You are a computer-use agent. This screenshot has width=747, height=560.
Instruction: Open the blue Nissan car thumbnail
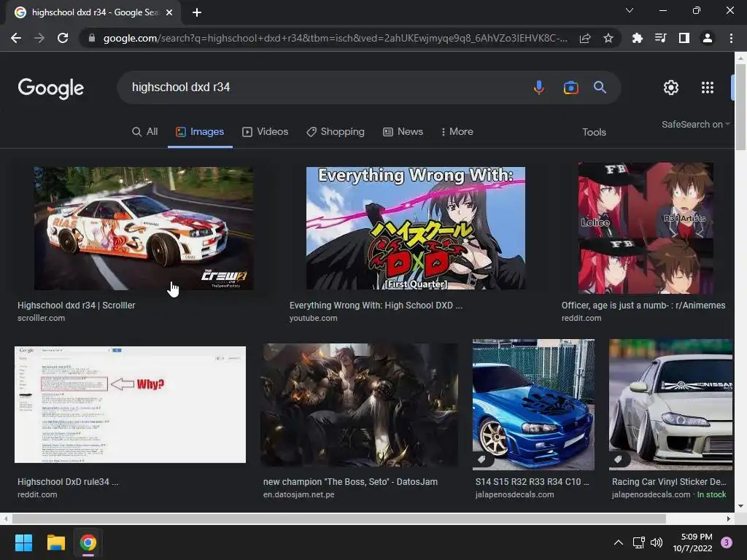533,405
